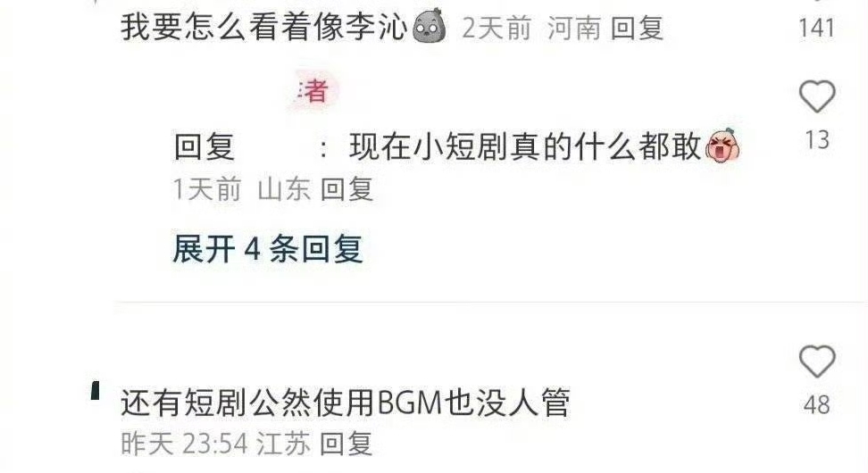This screenshot has width=868, height=473.
Task: Like the reply with 13 likes
Action: tap(817, 96)
